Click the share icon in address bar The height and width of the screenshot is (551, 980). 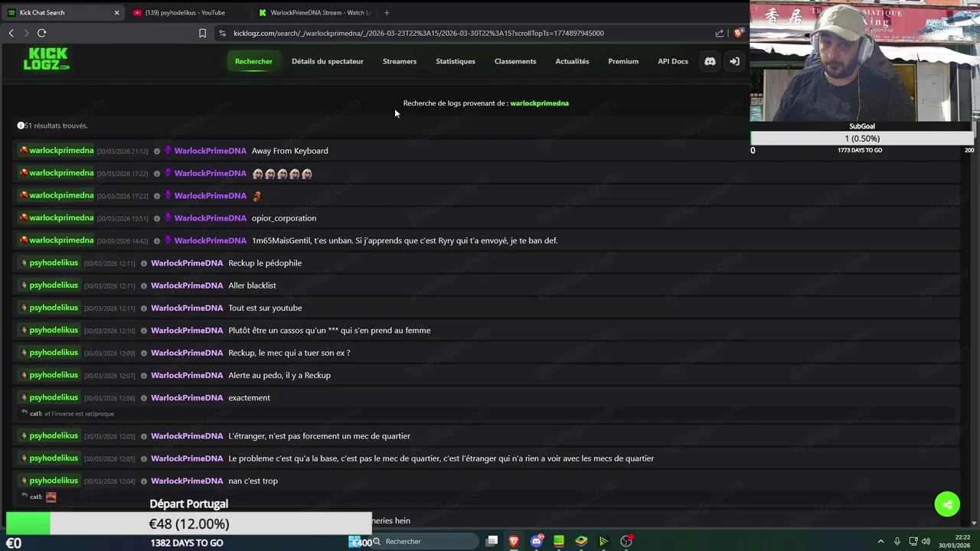coord(720,33)
